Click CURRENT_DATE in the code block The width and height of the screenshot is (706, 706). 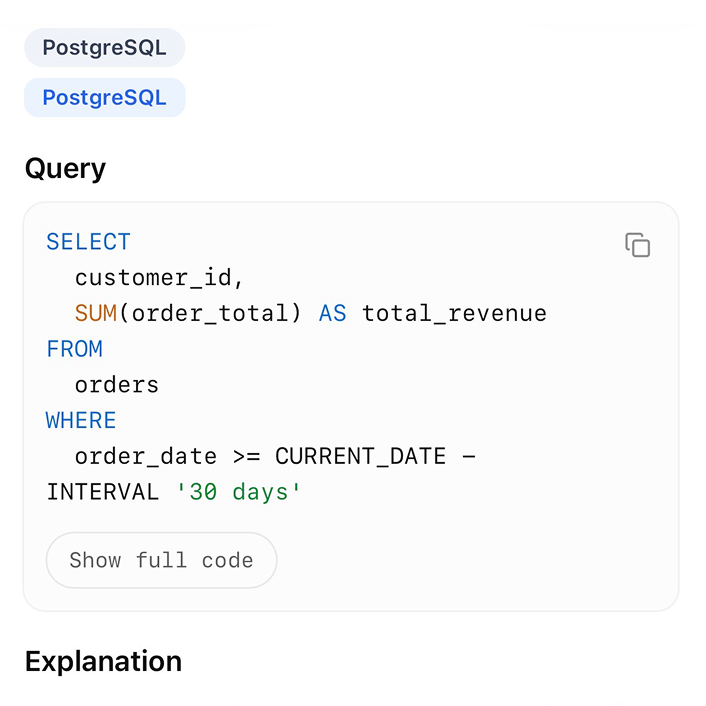(360, 457)
